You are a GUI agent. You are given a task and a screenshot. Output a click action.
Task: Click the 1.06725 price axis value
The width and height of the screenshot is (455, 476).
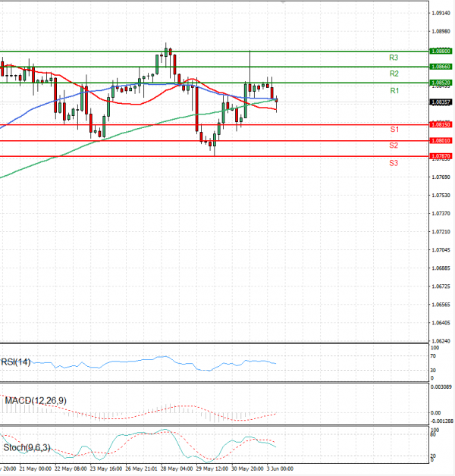441,287
